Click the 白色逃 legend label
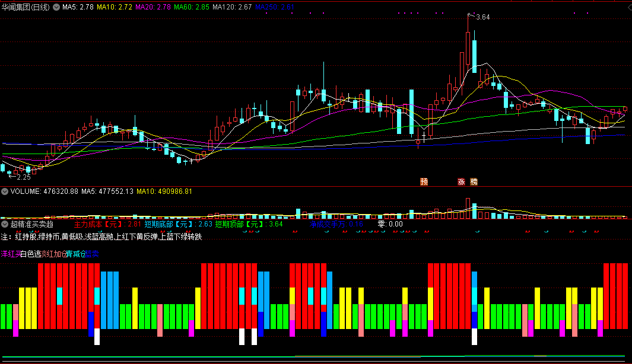The width and height of the screenshot is (632, 364). pos(31,254)
